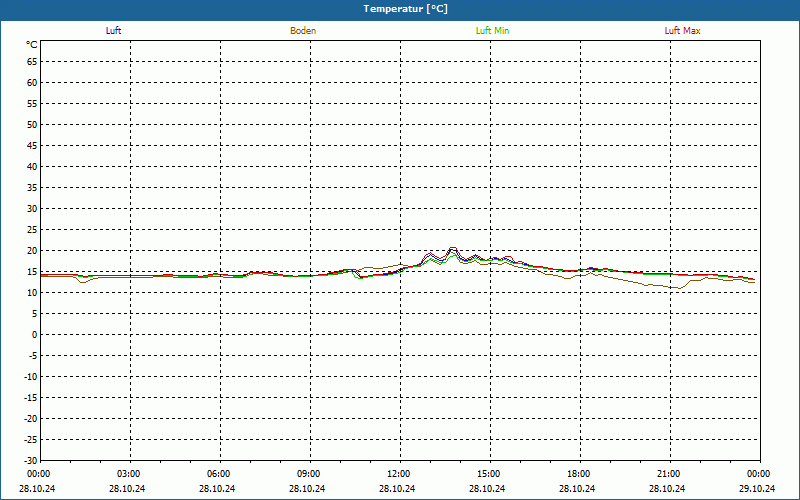Screen dimensions: 800x500
Task: Click the temperature peak near 13:40
Action: pyautogui.click(x=452, y=248)
